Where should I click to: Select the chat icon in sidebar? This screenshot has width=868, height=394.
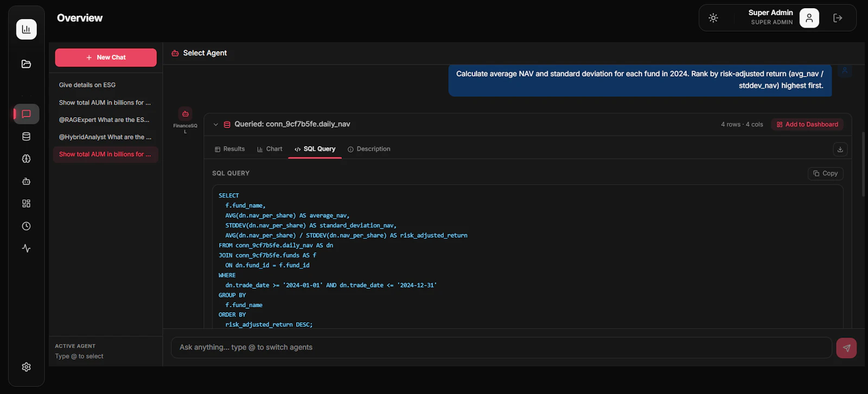click(x=26, y=114)
